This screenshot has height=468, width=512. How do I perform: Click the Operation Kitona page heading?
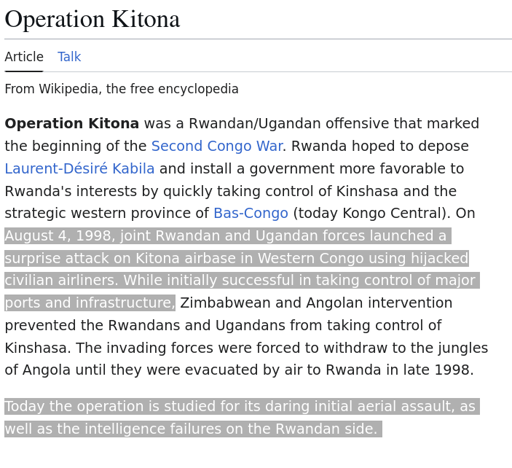tap(92, 19)
